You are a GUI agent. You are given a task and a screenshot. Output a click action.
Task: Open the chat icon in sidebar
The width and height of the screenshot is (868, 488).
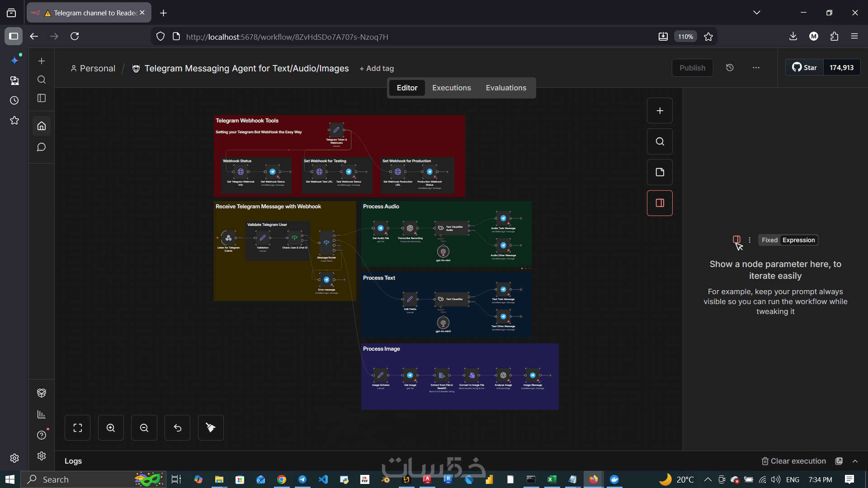pyautogui.click(x=42, y=147)
